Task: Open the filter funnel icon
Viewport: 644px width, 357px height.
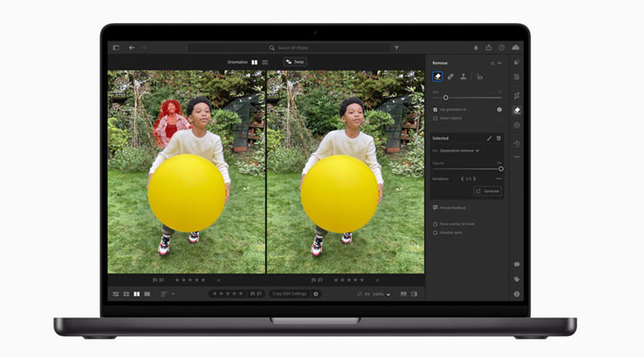Action: 397,48
